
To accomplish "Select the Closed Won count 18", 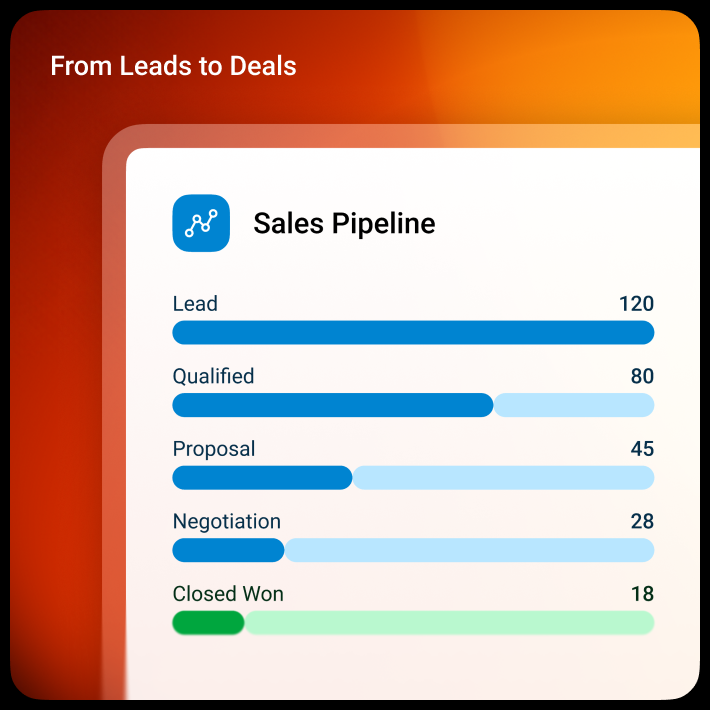I will pos(643,594).
